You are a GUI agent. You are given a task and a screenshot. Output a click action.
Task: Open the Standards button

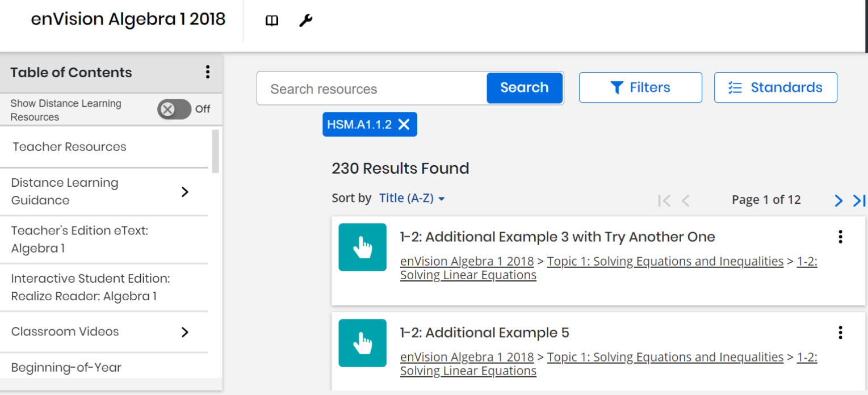[775, 87]
